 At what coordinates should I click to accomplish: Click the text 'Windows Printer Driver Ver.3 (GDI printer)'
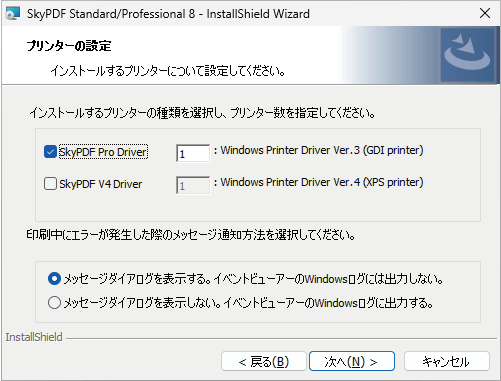pyautogui.click(x=322, y=150)
